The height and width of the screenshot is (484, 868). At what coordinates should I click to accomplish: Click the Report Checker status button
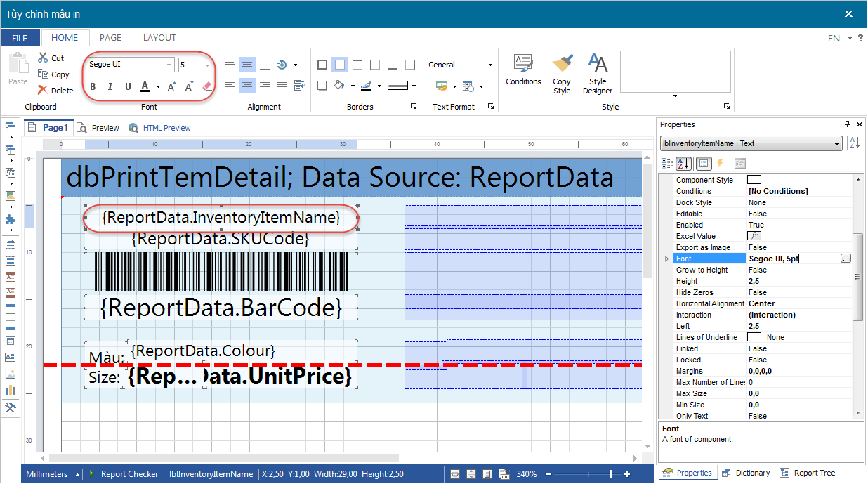click(124, 474)
